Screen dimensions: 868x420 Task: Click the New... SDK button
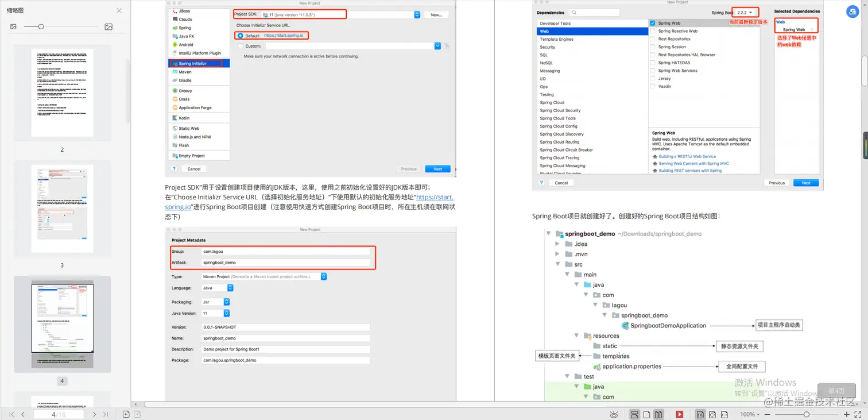coord(436,14)
